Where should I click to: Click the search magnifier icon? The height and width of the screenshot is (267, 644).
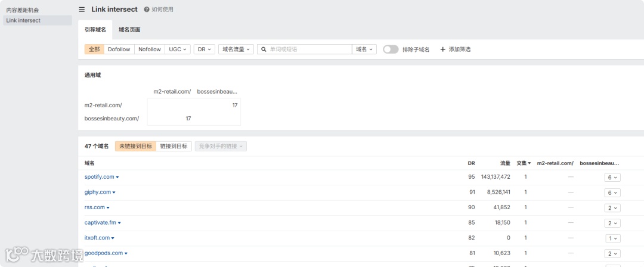(264, 49)
